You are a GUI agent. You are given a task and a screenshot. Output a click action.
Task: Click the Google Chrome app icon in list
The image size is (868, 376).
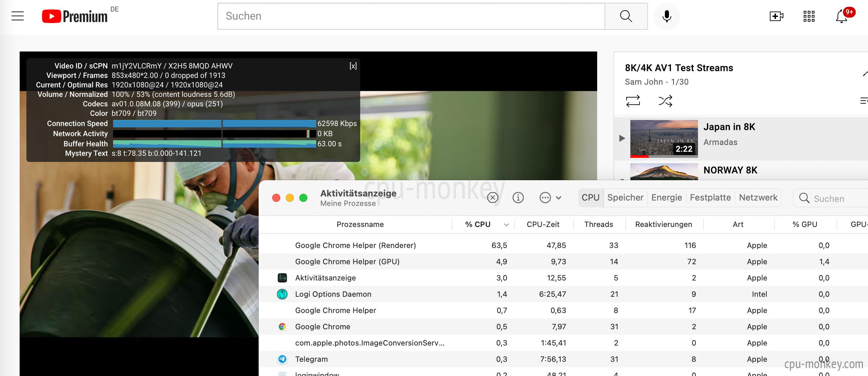point(282,327)
